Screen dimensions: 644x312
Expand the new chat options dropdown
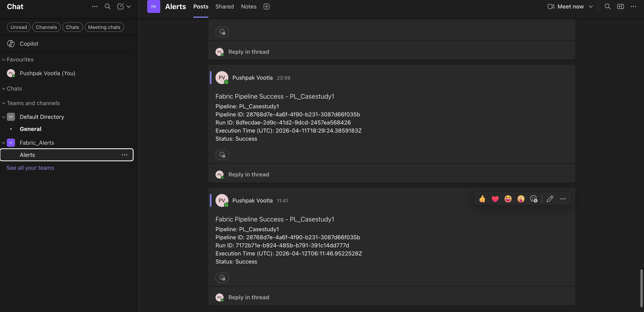(129, 6)
